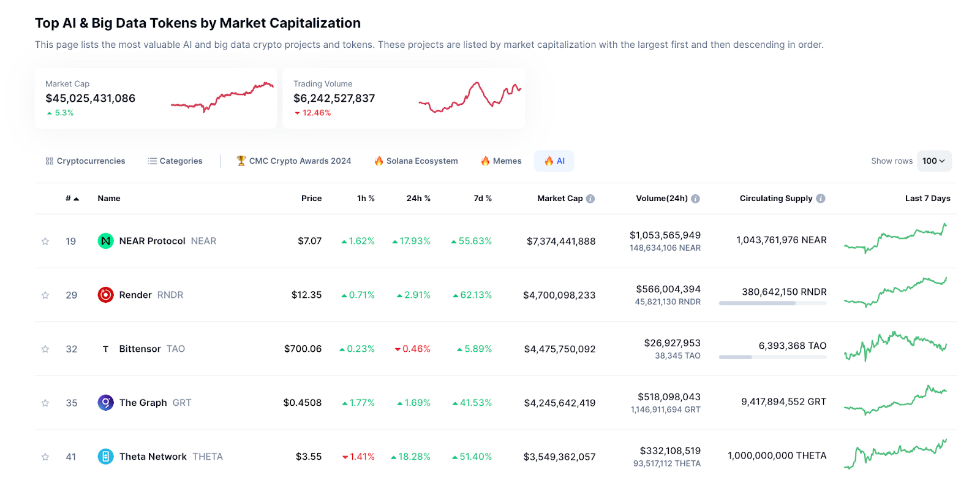This screenshot has width=980, height=483.
Task: Sort by rank number column arrow
Action: [77, 199]
